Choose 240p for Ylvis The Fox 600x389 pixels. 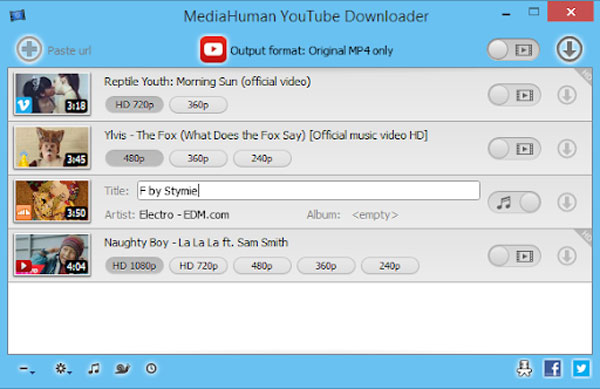[262, 158]
